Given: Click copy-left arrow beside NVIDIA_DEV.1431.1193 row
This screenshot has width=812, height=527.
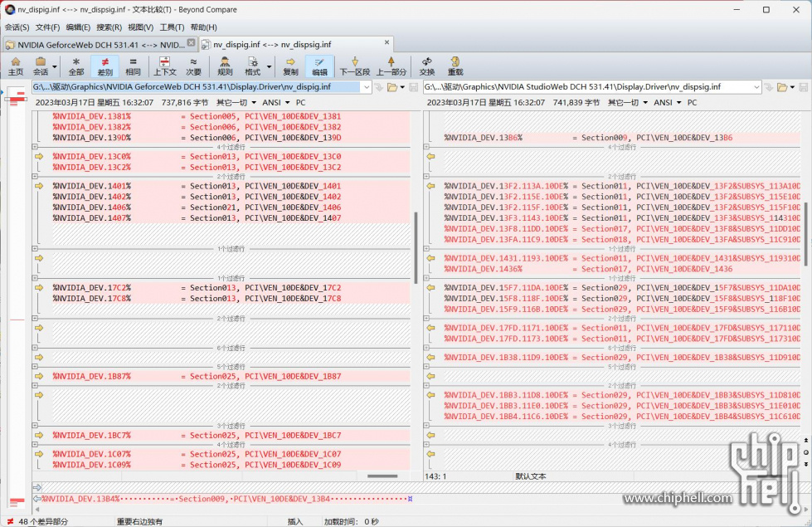Looking at the screenshot, I should (x=430, y=258).
